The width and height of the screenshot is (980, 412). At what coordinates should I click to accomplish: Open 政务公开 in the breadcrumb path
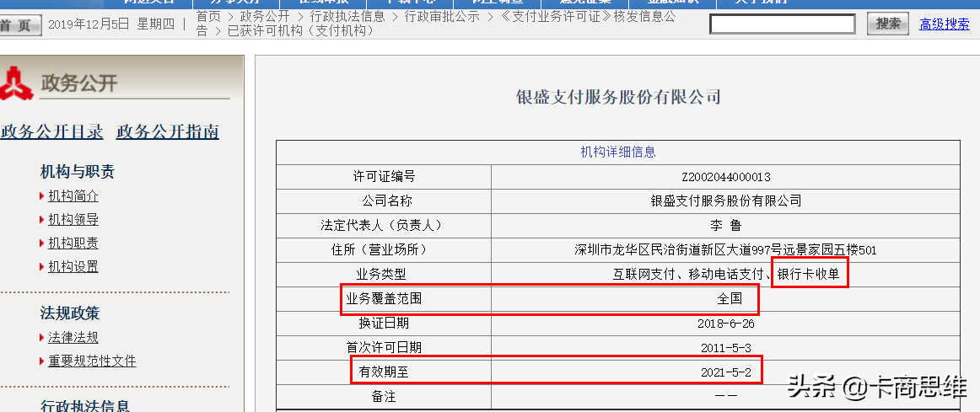pyautogui.click(x=265, y=17)
